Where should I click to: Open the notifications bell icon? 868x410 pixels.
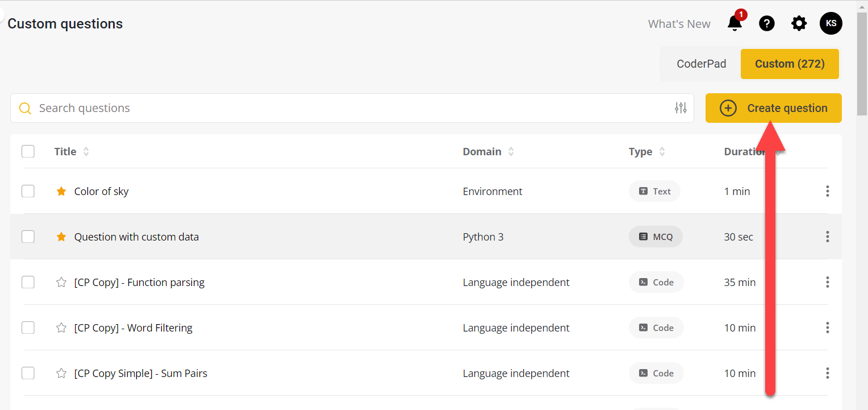(x=735, y=23)
